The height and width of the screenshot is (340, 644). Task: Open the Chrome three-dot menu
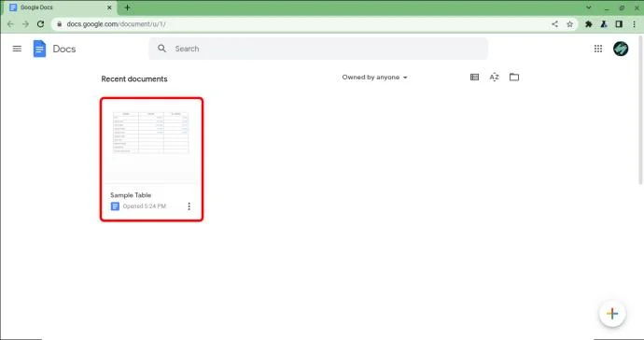(634, 24)
